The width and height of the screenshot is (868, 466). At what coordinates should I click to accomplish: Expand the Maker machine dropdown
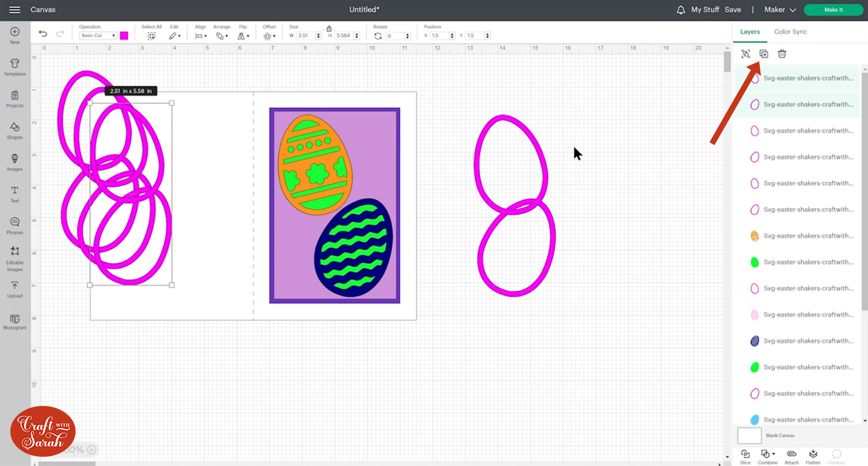click(780, 10)
